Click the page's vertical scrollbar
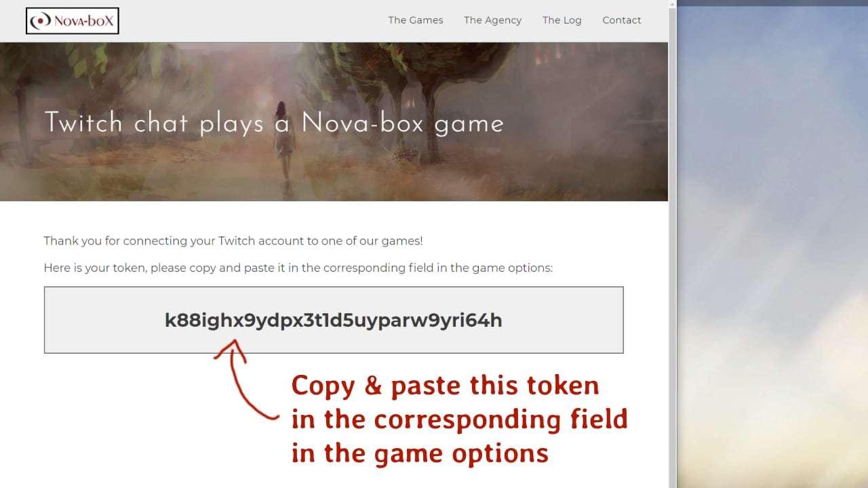 point(673,244)
